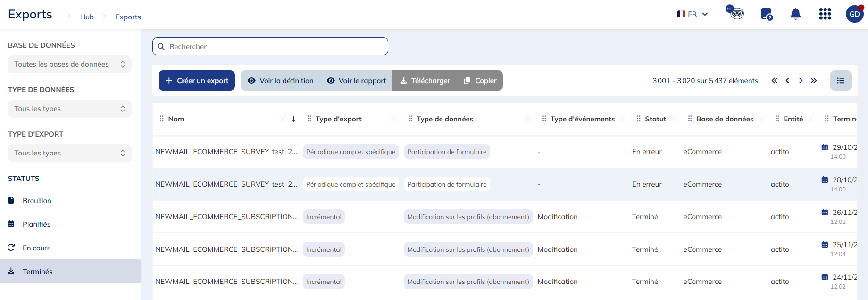Expand the Toutes les bases de données dropdown

[69, 64]
